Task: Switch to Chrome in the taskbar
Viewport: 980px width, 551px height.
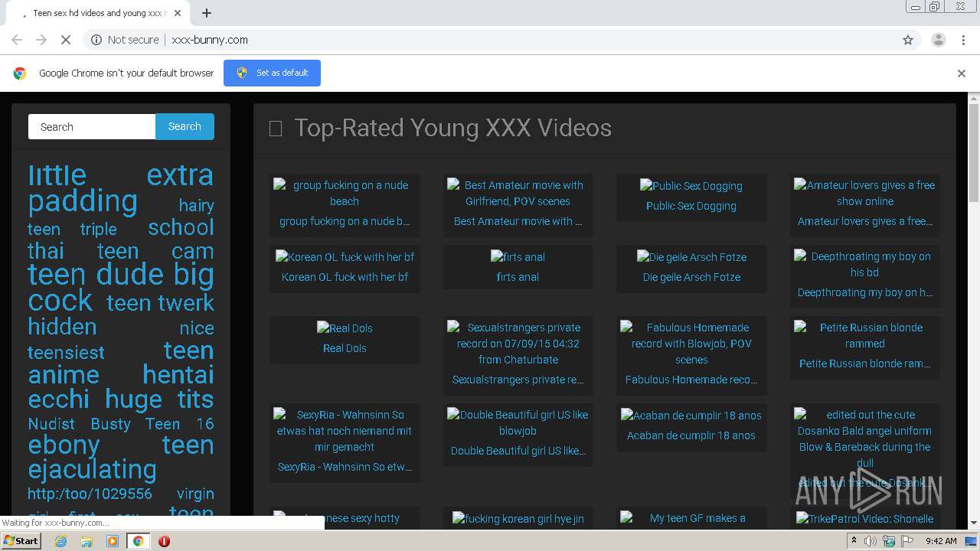Action: (x=138, y=541)
